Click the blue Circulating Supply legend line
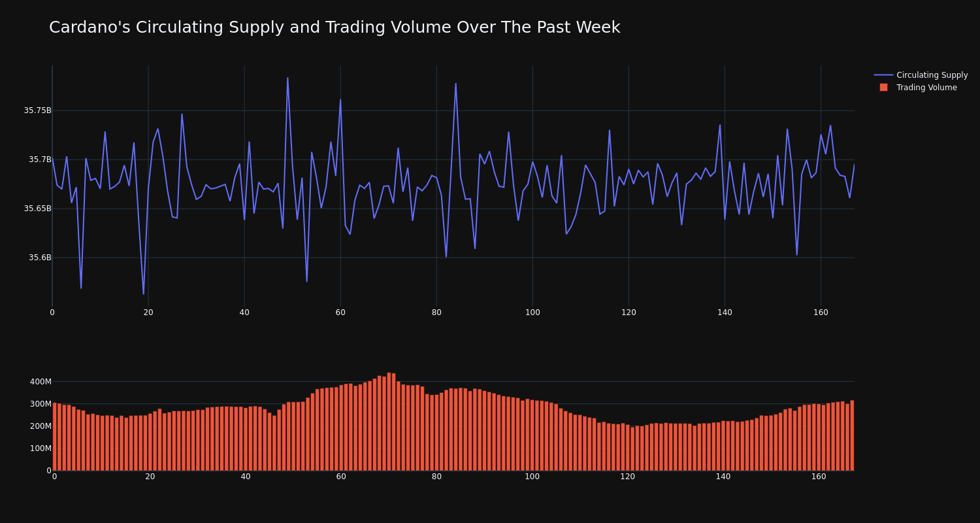Screen dimensions: 980x523 (883, 75)
